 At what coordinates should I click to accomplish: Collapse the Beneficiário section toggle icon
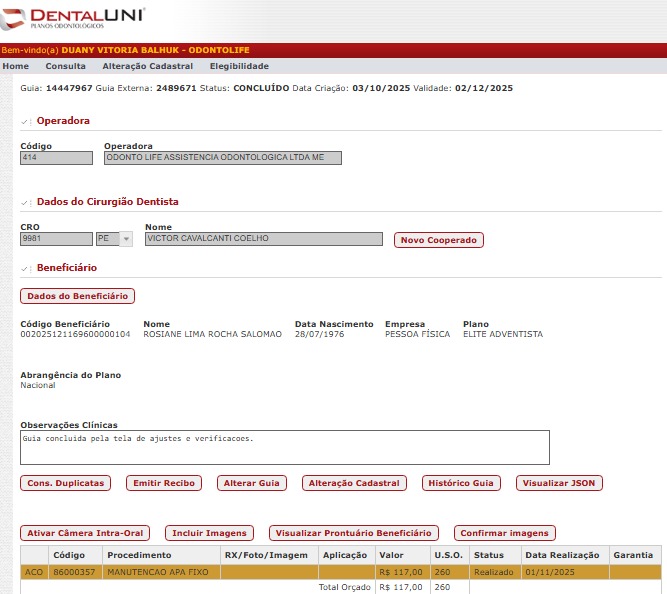26,268
